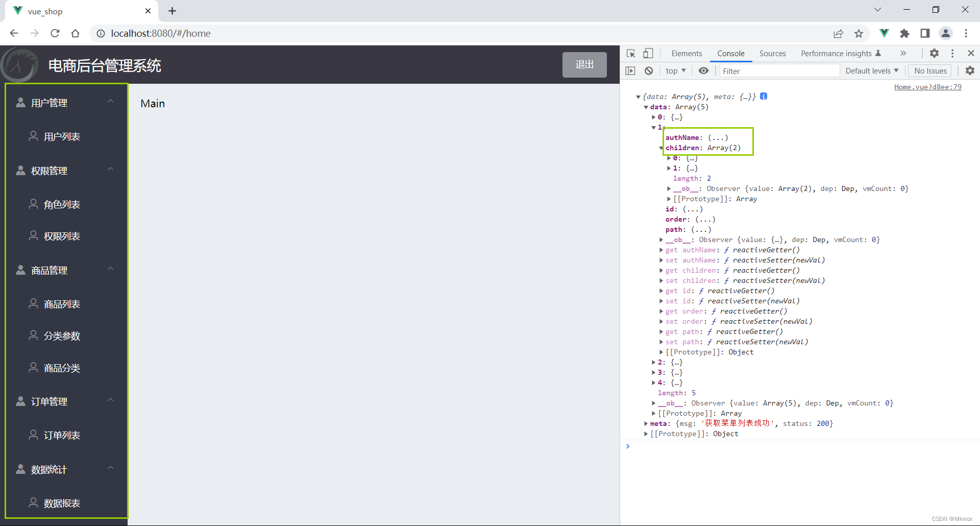The width and height of the screenshot is (980, 526).
Task: Toggle live expression eye icon
Action: (x=703, y=70)
